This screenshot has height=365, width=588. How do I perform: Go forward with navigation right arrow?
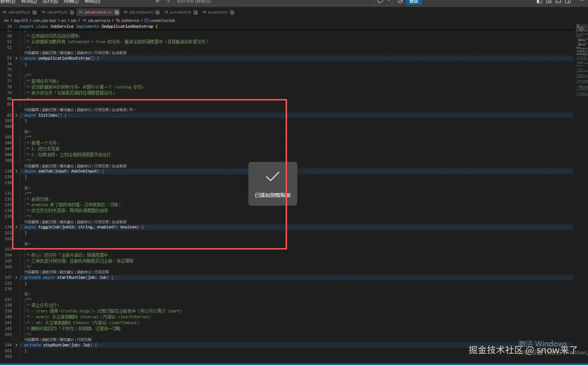168,2
